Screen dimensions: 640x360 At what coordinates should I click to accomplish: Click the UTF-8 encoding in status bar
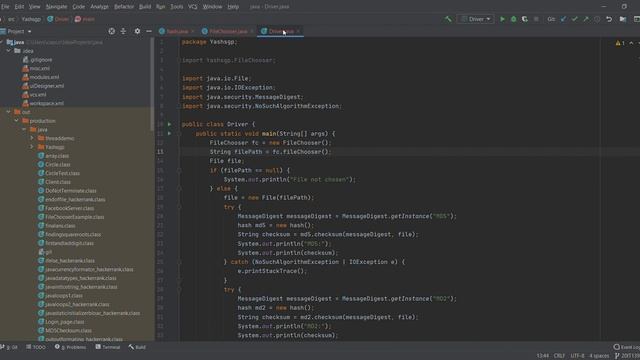click(x=577, y=356)
